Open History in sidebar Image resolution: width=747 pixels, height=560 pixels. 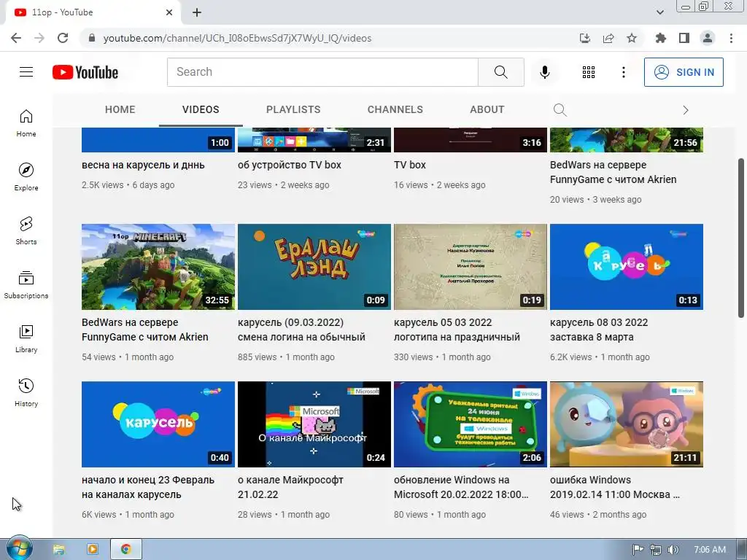26,392
